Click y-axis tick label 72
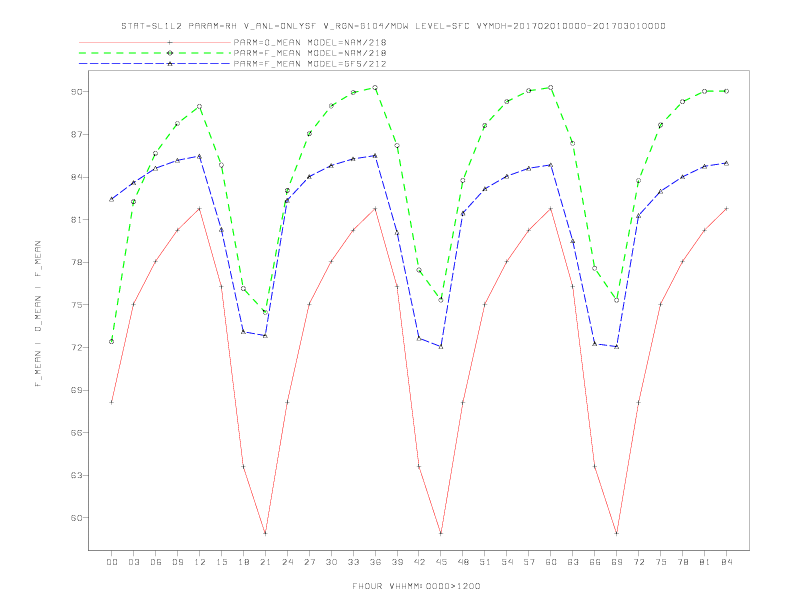This screenshot has height=612, width=792. click(77, 347)
